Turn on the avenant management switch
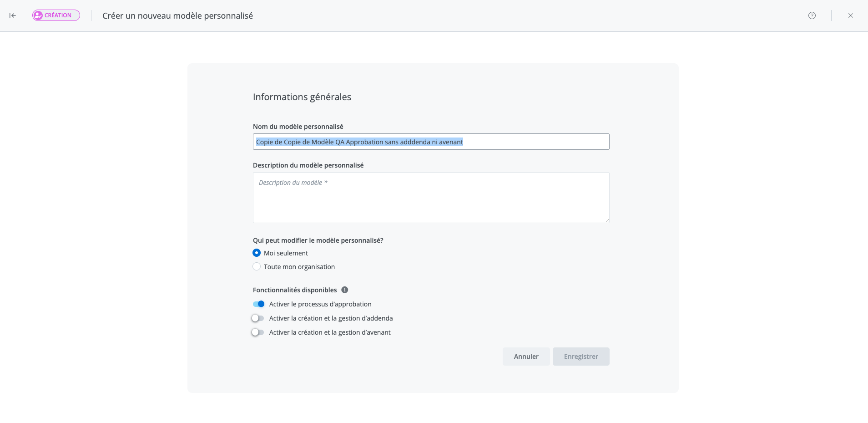Screen dimensions: 868x423 (258, 332)
